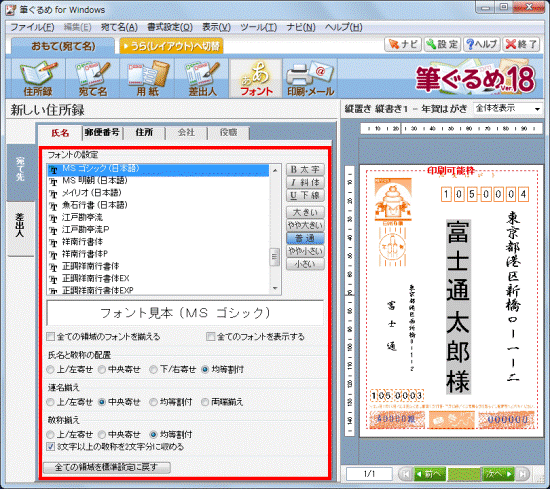Viewport: 550px width, 489px height.
Task: Select 中央寄せ under 氏名と敬称の配置
Action: click(102, 369)
